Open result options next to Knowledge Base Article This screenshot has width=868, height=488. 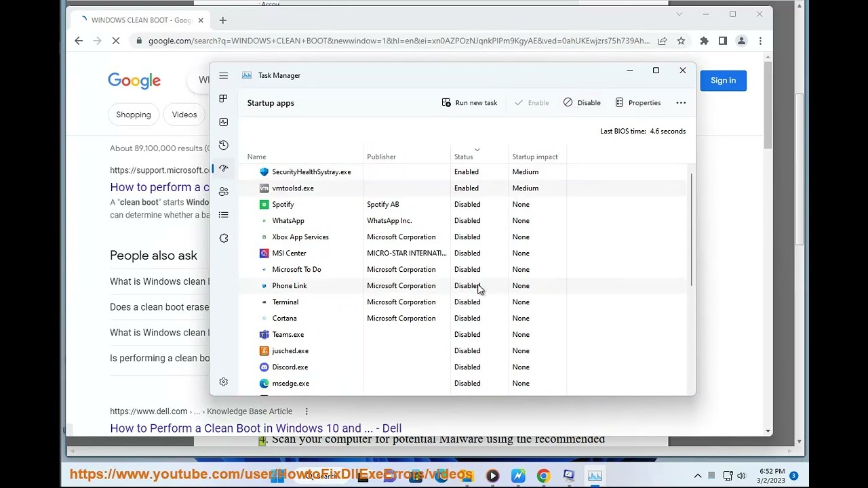[x=307, y=411]
